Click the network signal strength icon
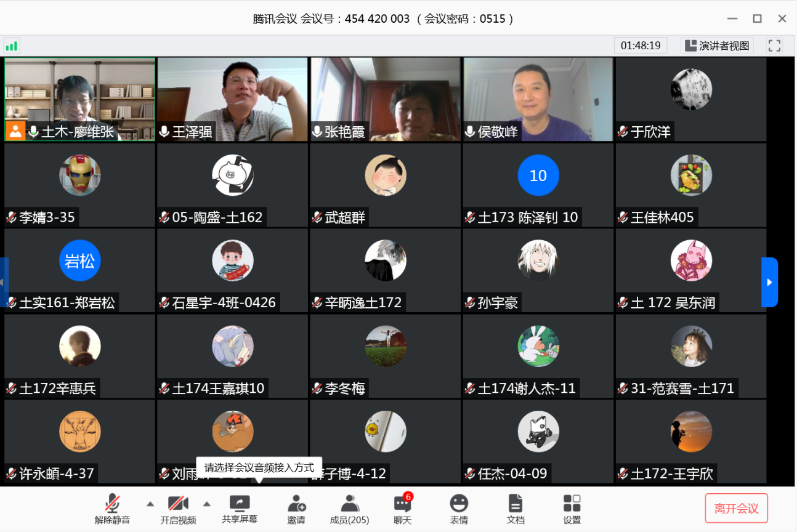Image resolution: width=797 pixels, height=532 pixels. (x=12, y=46)
